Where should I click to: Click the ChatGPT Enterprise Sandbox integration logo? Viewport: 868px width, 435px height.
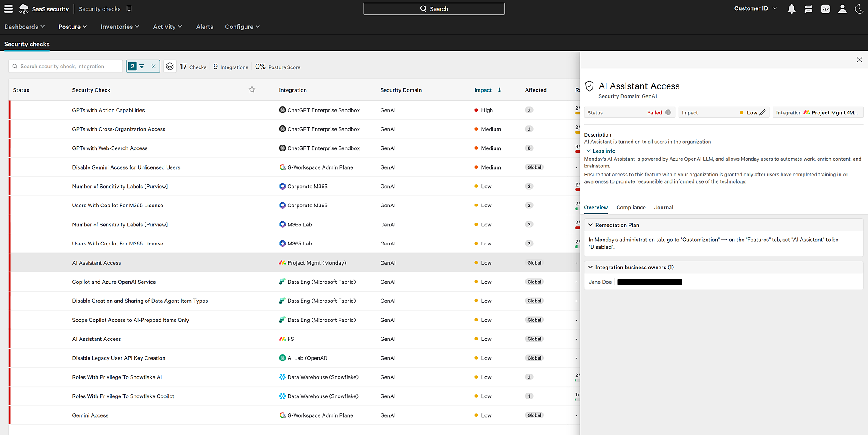282,110
